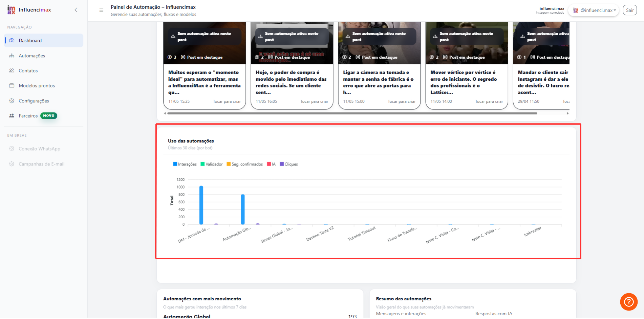Open the 'Mandar o cliente sair' post text
Image resolution: width=644 pixels, height=319 pixels.
click(x=543, y=82)
